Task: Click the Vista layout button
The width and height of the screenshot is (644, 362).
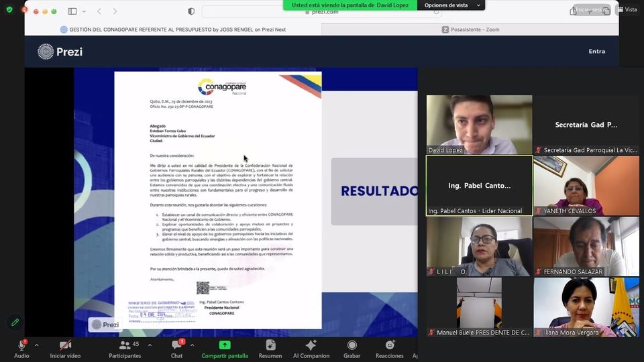Action: coord(627,10)
